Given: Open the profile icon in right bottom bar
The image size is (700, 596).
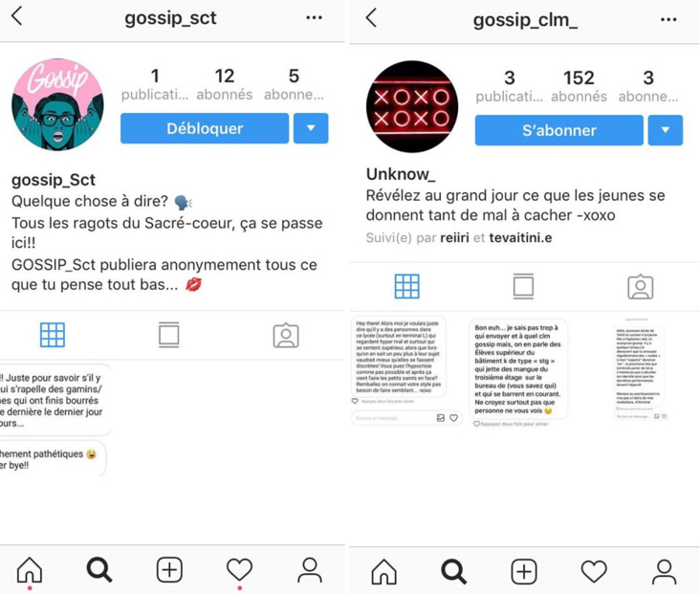Looking at the screenshot, I should (x=665, y=572).
